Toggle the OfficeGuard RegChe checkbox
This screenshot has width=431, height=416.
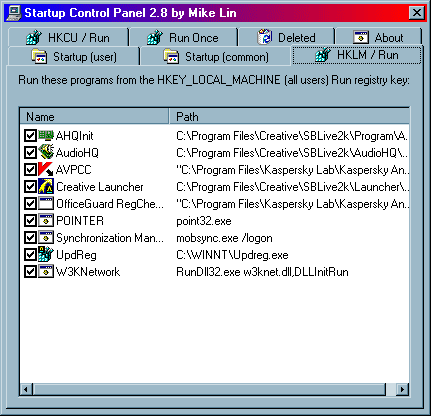pyautogui.click(x=30, y=203)
